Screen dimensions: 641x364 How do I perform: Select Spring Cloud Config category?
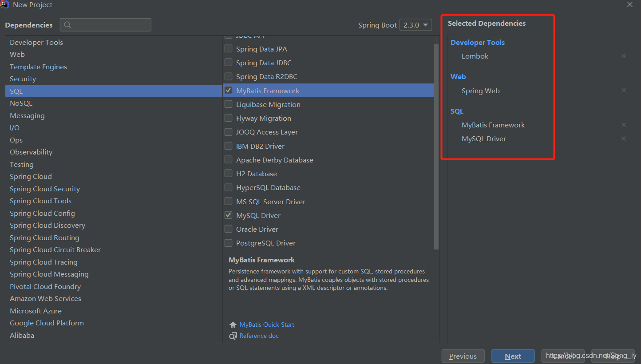(114, 213)
